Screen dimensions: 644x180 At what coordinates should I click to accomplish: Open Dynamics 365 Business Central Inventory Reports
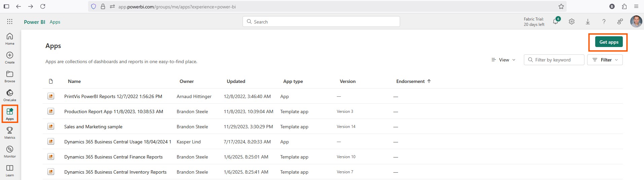click(x=115, y=172)
